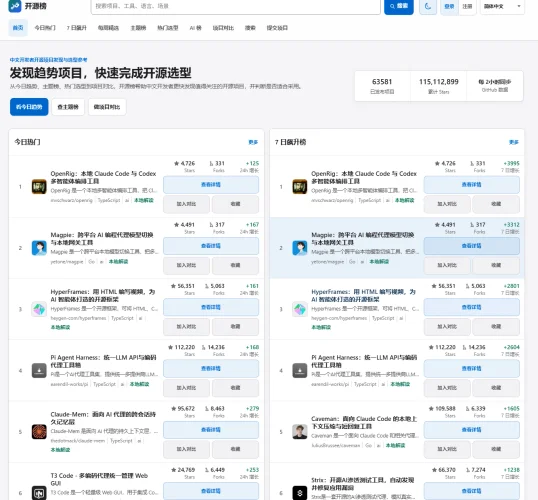The height and width of the screenshot is (500, 538).
Task: Click 本地解读 link under OpenRig in 今日热门 panel
Action: [144, 200]
